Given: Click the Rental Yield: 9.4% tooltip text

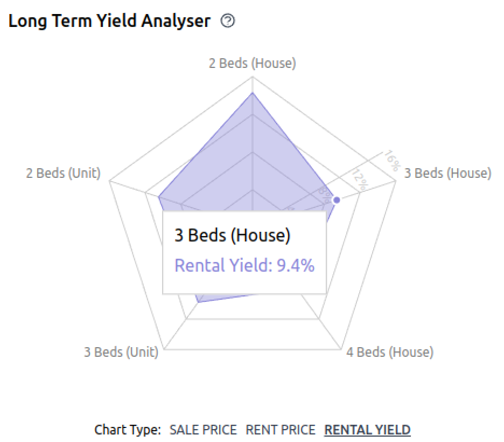Looking at the screenshot, I should [244, 265].
